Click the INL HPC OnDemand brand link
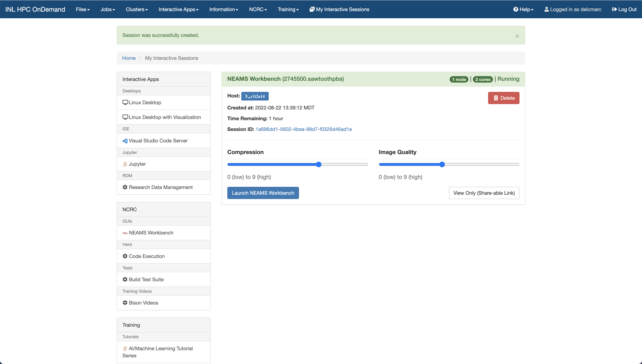 35,9
